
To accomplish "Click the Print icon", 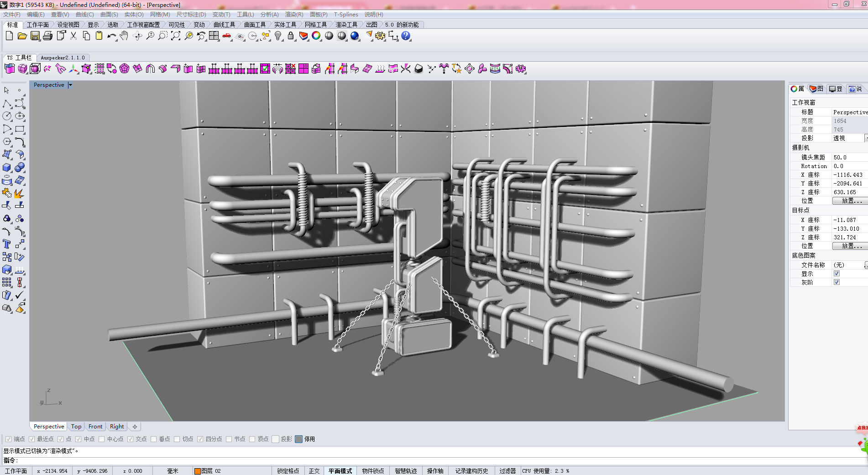I will [x=47, y=36].
